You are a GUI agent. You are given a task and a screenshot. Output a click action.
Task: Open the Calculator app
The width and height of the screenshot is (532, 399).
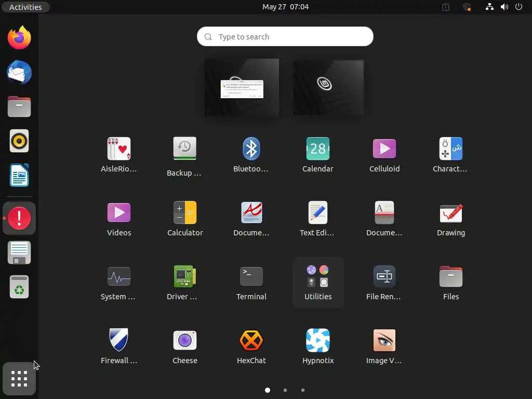coord(184,219)
